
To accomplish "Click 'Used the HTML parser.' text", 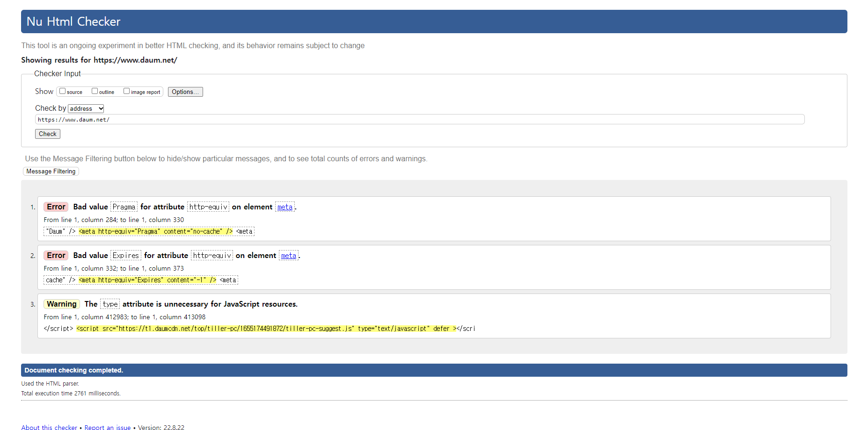I will [50, 384].
